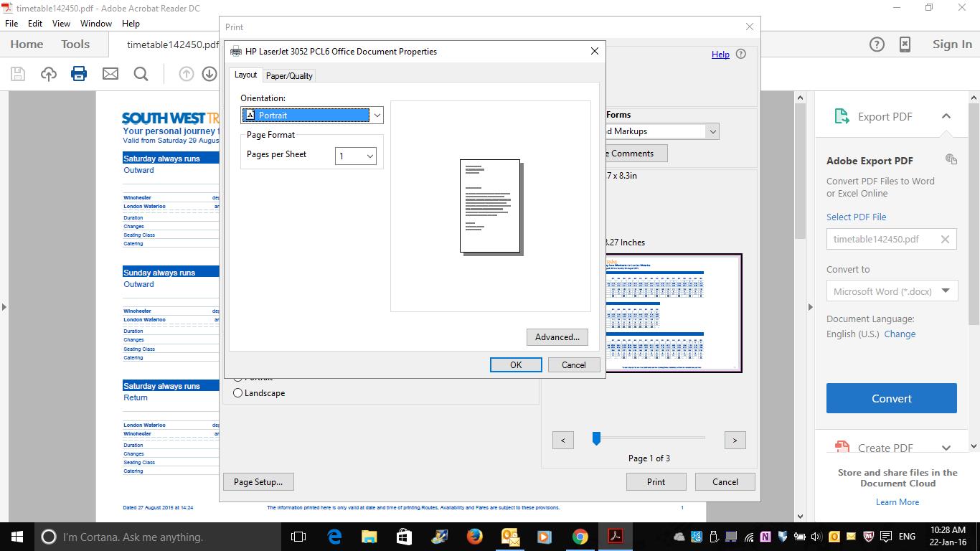Click the save disk icon in the toolbar
The width and height of the screenshot is (980, 551).
[x=18, y=74]
